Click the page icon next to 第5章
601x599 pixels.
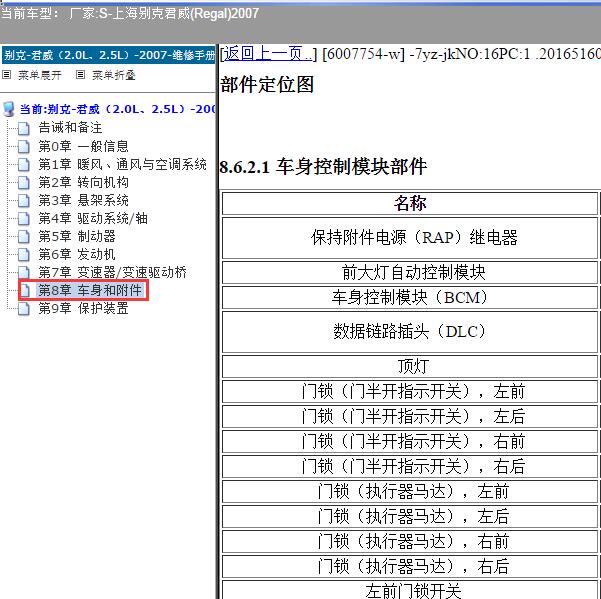coord(24,236)
